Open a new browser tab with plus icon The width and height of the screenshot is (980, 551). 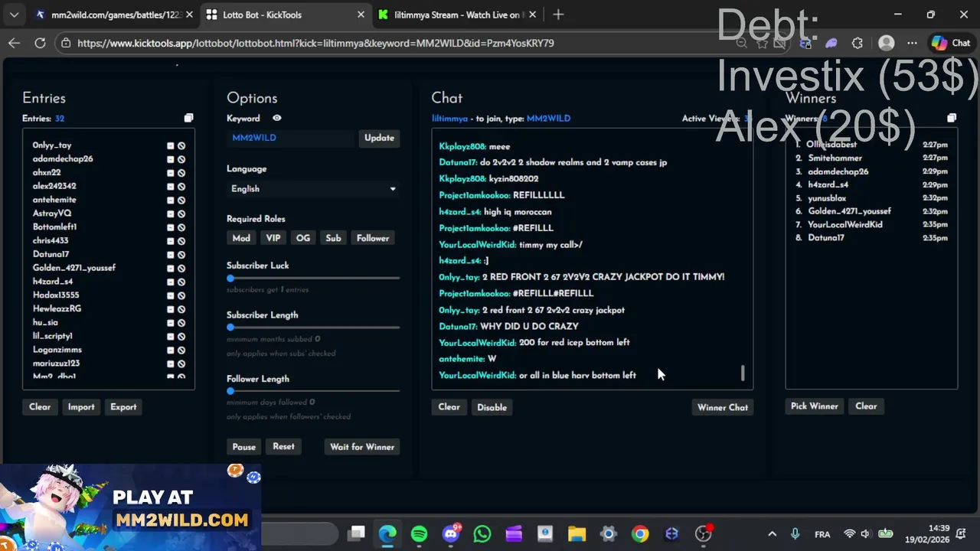coord(558,15)
